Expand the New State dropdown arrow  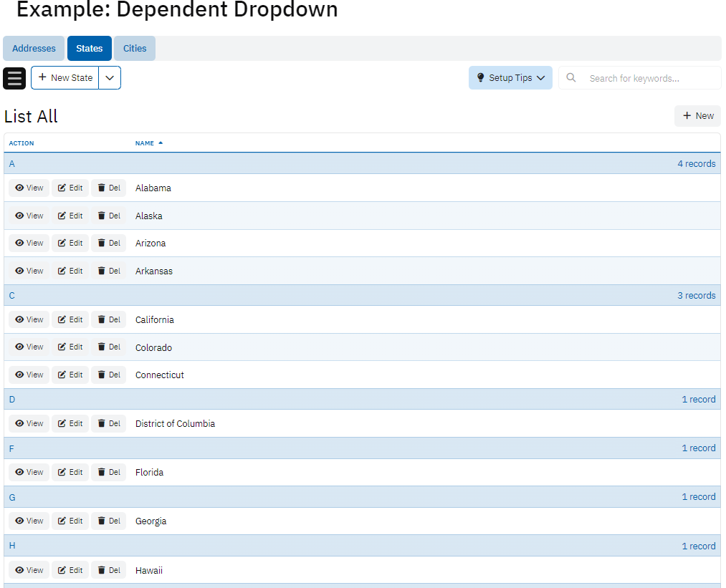pyautogui.click(x=110, y=78)
